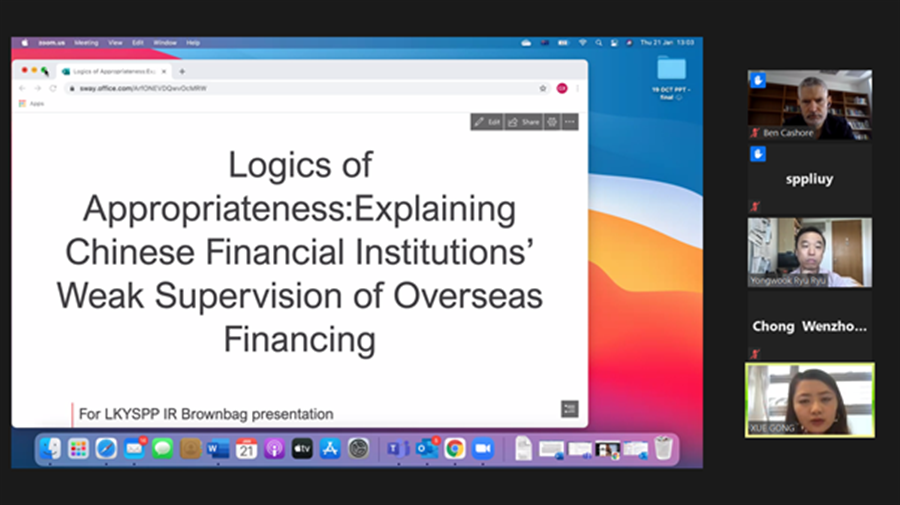Open a new browser tab
Image resolution: width=900 pixels, height=505 pixels.
(x=182, y=72)
